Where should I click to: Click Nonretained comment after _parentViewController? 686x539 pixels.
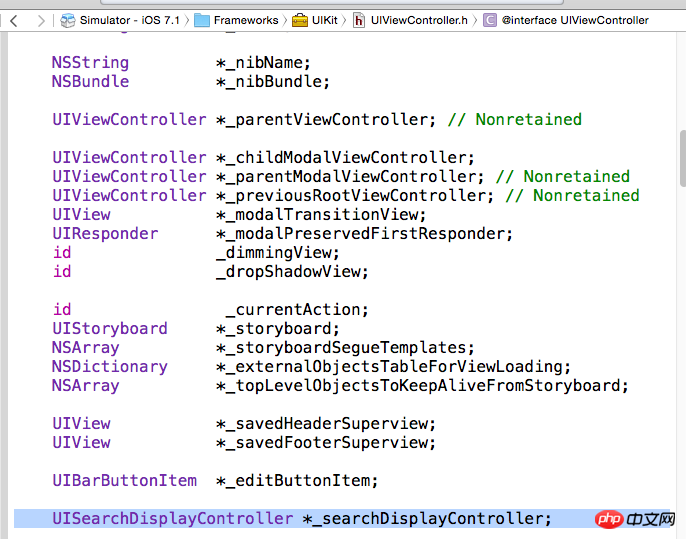[x=514, y=120]
